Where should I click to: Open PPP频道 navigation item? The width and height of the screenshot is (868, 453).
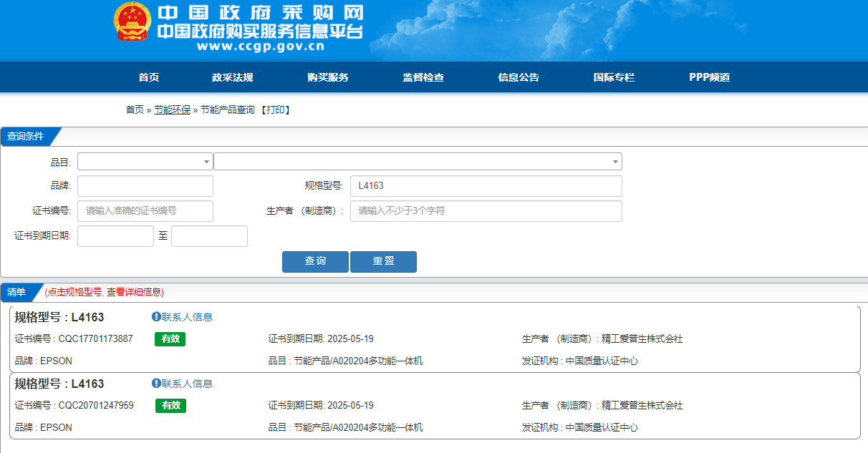pyautogui.click(x=710, y=77)
